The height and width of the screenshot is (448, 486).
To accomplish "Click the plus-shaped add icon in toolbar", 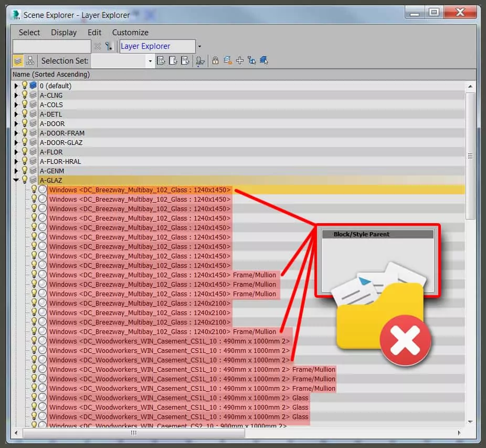I will pos(240,61).
